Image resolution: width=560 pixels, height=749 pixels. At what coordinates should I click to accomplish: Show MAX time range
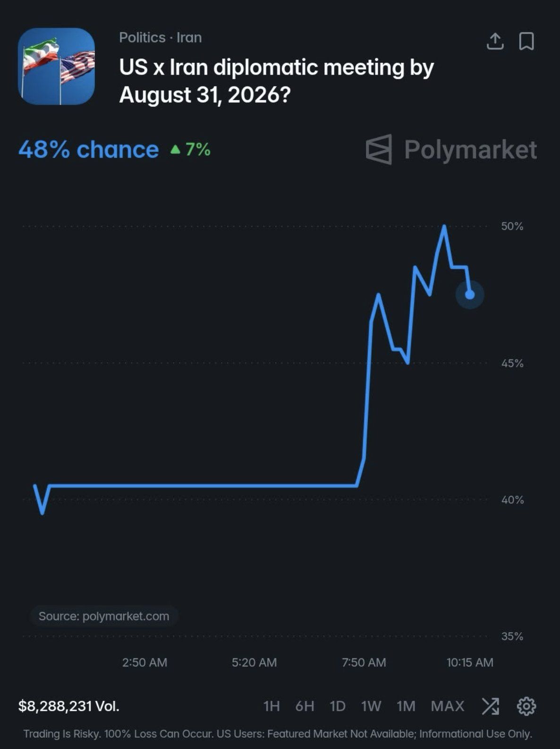[448, 706]
